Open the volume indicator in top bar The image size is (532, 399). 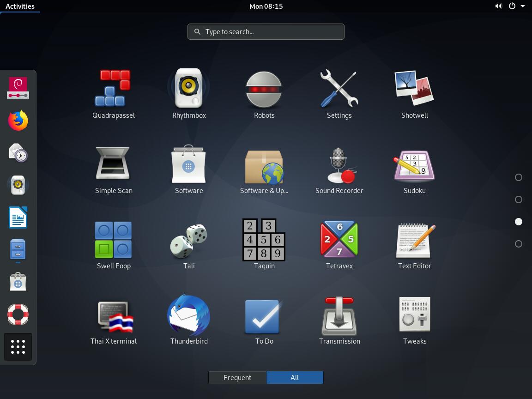click(498, 6)
